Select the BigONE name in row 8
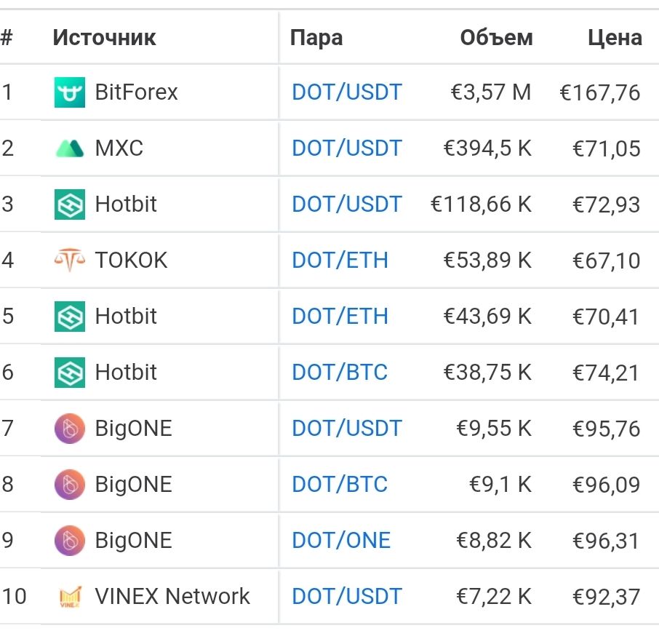Screen dimensions: 659x644 [x=134, y=484]
